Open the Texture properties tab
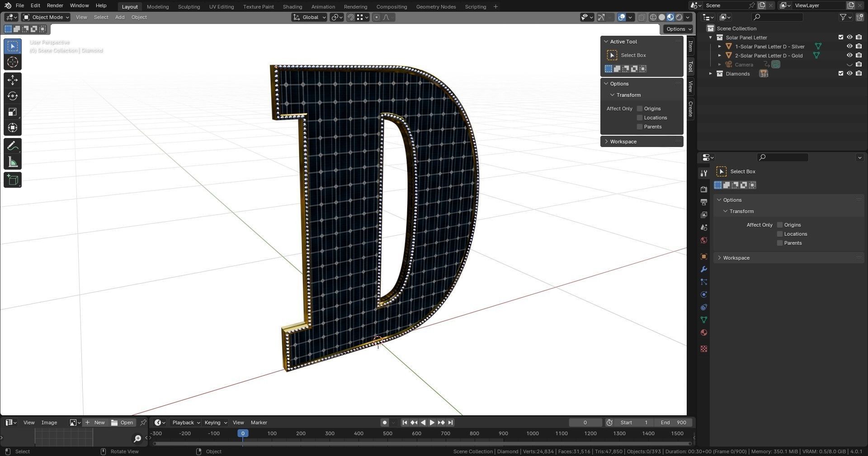 click(703, 349)
